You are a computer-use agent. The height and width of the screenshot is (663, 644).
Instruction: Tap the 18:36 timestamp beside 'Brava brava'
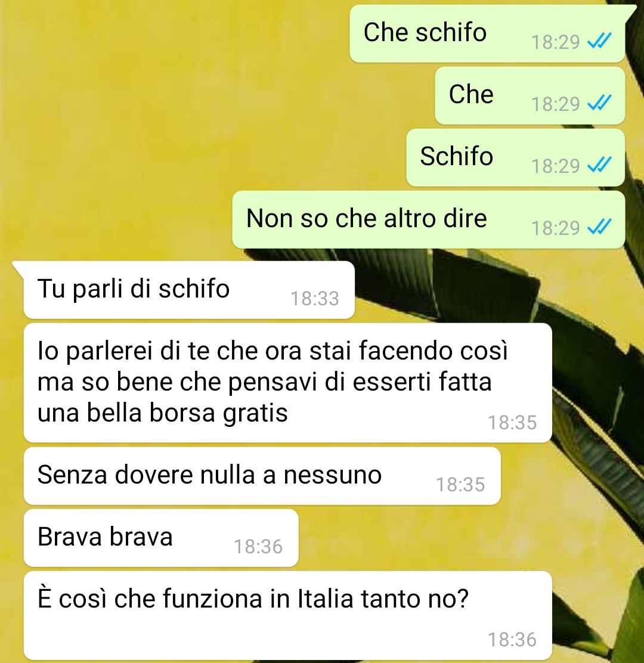[x=258, y=546]
